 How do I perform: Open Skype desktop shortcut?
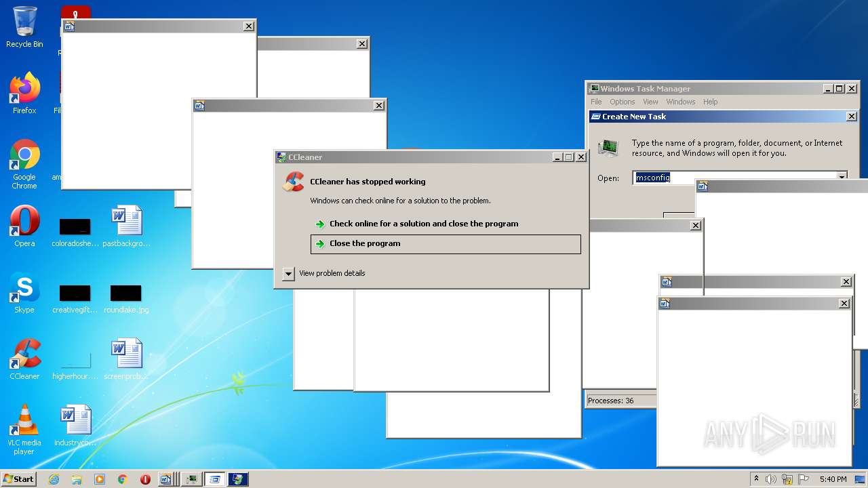click(24, 293)
